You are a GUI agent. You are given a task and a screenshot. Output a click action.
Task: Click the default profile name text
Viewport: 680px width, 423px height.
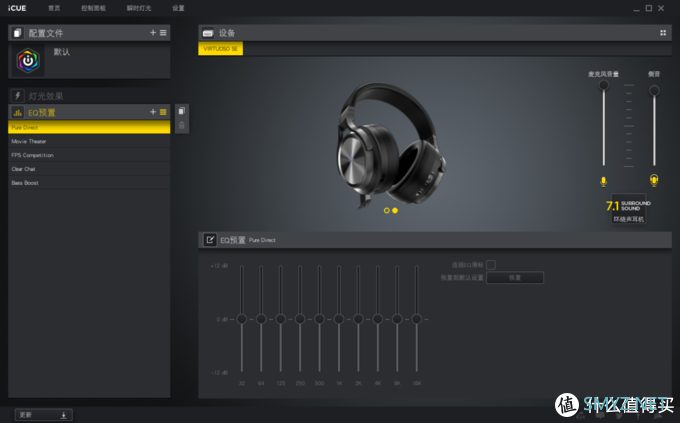[62, 52]
